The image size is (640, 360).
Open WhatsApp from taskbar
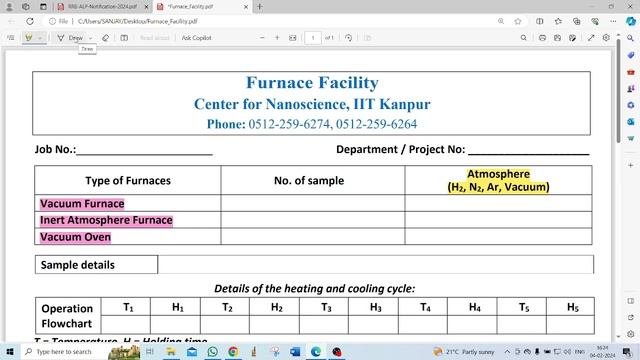tap(212, 351)
